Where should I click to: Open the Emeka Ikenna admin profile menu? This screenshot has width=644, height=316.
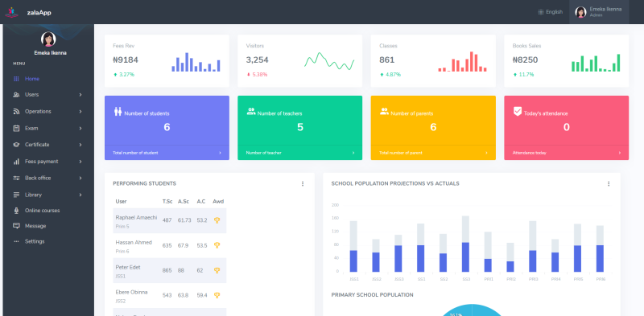point(599,12)
